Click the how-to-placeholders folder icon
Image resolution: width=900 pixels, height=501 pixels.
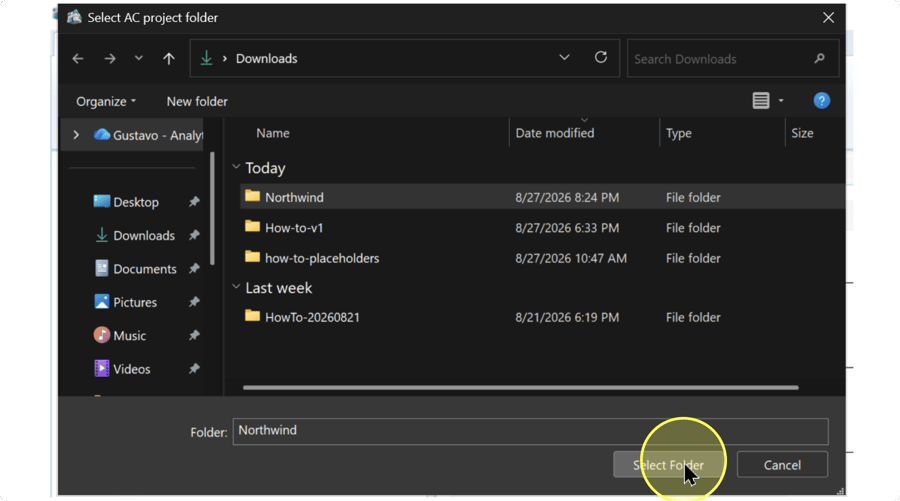click(x=252, y=257)
